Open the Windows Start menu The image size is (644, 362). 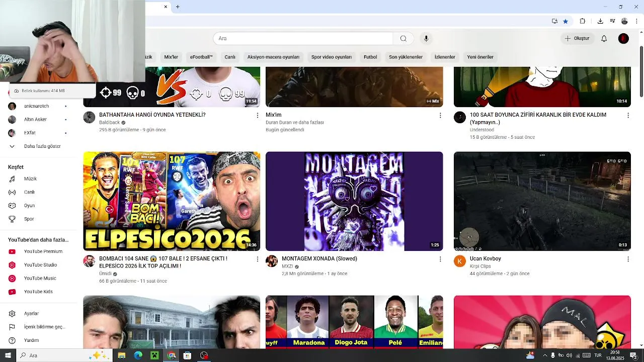click(8, 355)
